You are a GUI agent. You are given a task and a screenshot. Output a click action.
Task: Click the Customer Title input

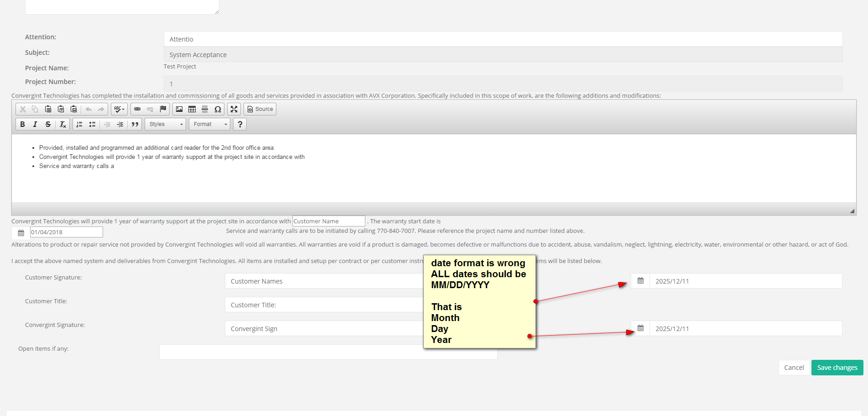[324, 305]
